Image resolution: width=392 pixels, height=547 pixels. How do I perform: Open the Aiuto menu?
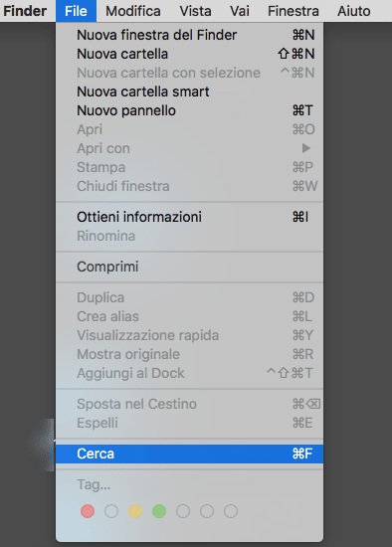click(x=353, y=11)
